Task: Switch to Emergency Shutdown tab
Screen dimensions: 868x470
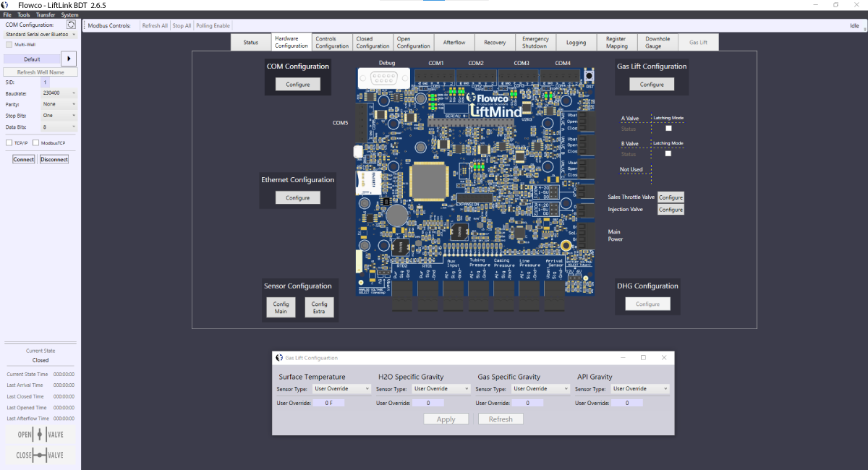Action: 535,43
